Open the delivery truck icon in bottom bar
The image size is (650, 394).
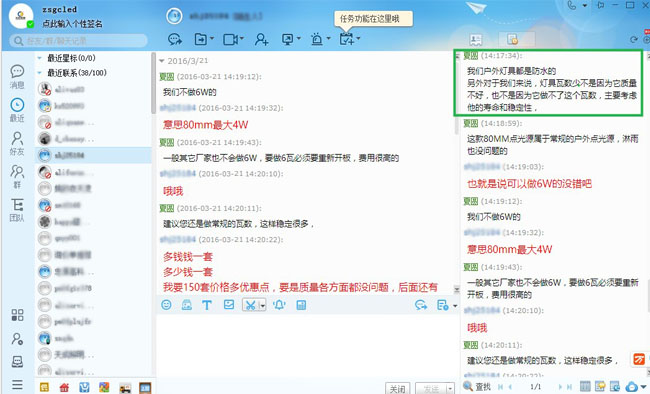(x=125, y=387)
